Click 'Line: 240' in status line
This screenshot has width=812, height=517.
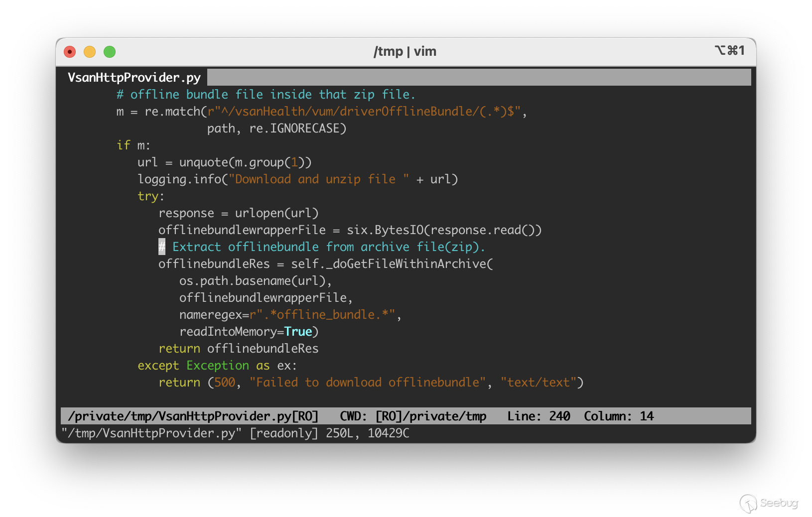[539, 416]
